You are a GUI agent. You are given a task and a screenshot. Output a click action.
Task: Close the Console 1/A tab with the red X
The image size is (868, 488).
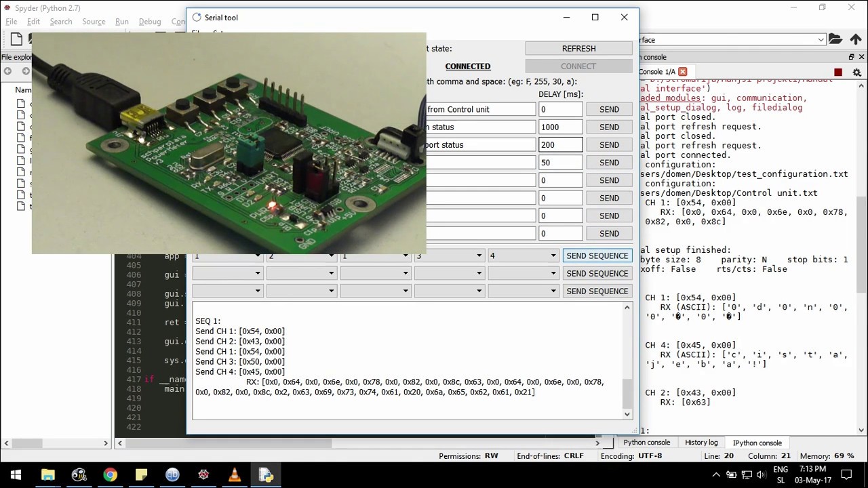coord(682,72)
